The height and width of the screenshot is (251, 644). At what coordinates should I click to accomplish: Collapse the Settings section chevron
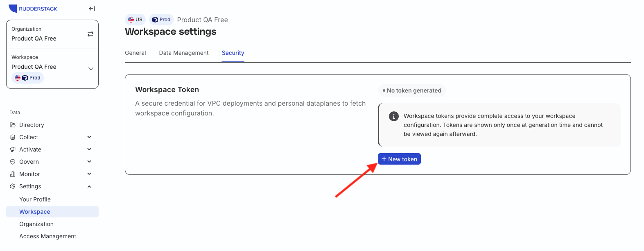coord(89,186)
